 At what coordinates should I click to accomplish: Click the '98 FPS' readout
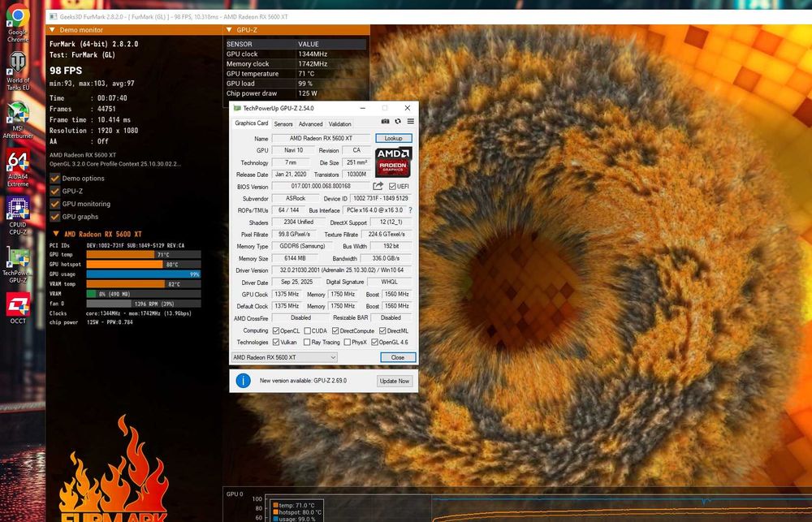(x=66, y=71)
